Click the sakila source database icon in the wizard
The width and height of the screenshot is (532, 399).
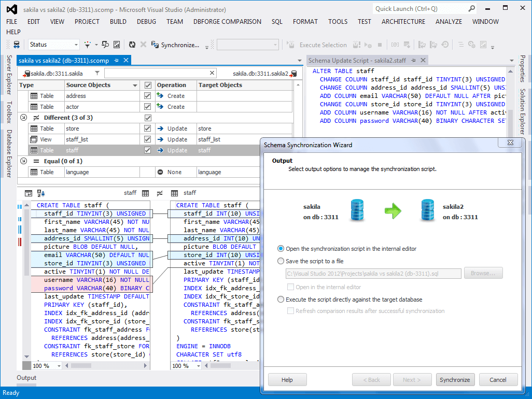click(357, 210)
